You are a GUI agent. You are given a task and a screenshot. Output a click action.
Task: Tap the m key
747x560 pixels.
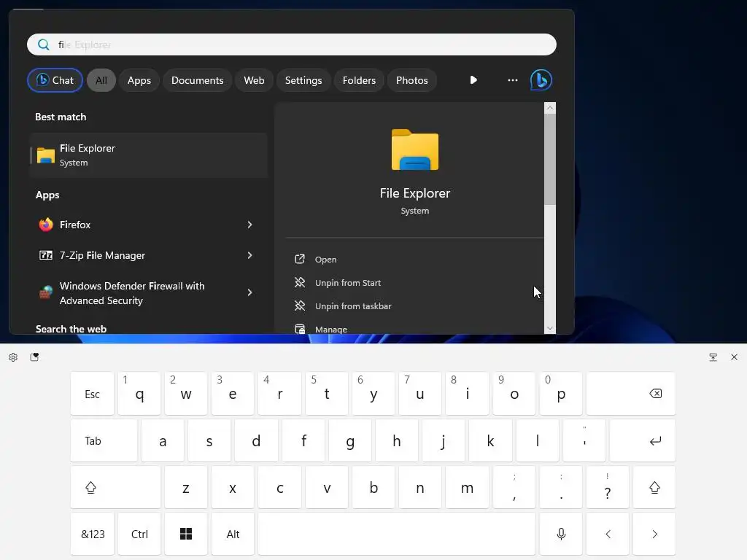[x=467, y=487]
